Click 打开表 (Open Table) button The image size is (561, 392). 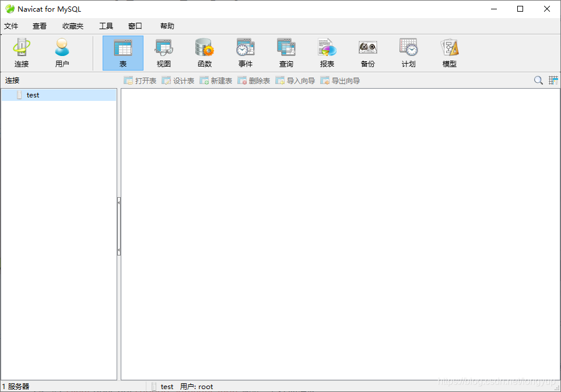[140, 80]
